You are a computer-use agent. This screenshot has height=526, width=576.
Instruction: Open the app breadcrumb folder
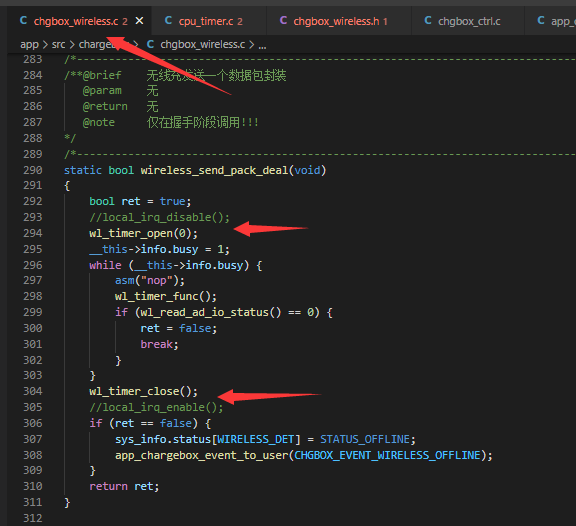point(29,44)
